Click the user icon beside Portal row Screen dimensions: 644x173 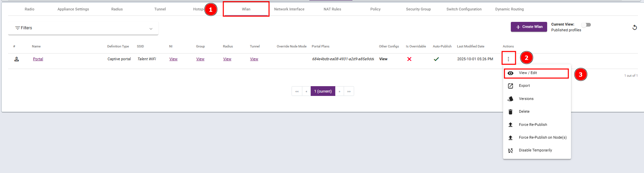[16, 59]
